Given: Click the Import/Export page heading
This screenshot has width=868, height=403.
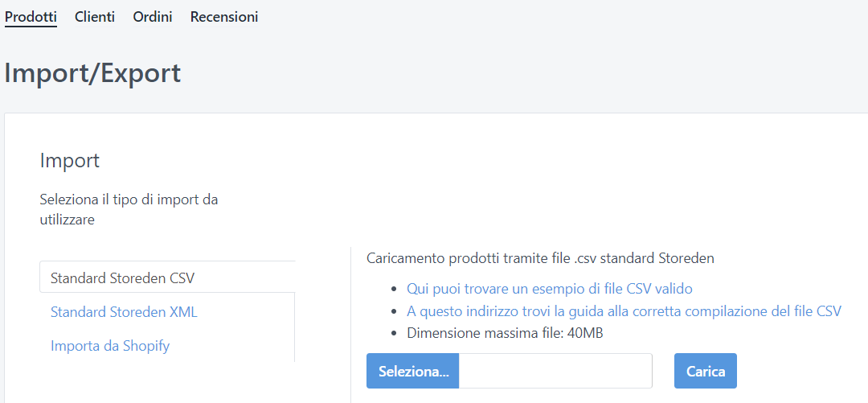Looking at the screenshot, I should (92, 73).
